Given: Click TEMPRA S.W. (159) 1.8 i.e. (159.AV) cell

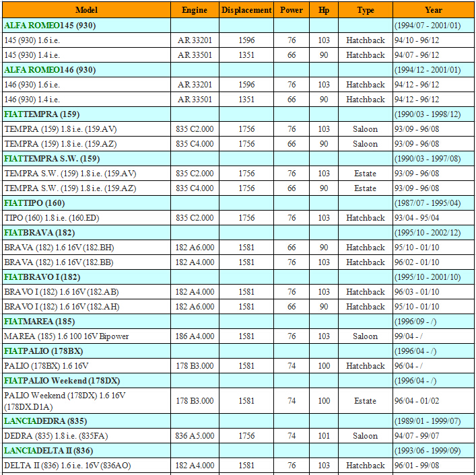Looking at the screenshot, I should click(x=86, y=174).
